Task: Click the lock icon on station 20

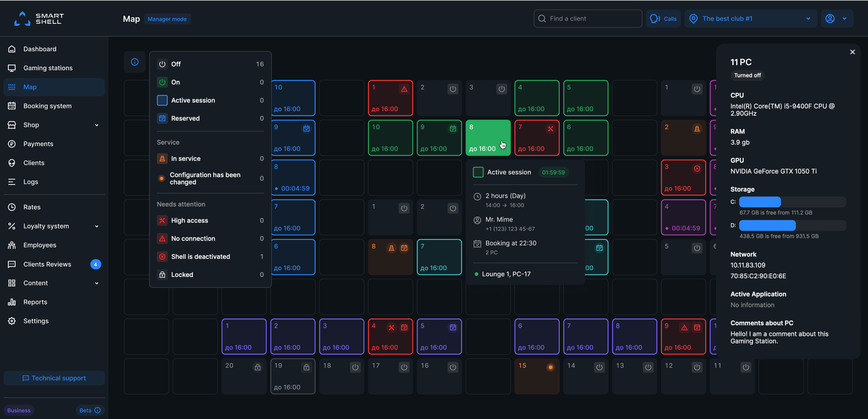Action: pos(258,367)
